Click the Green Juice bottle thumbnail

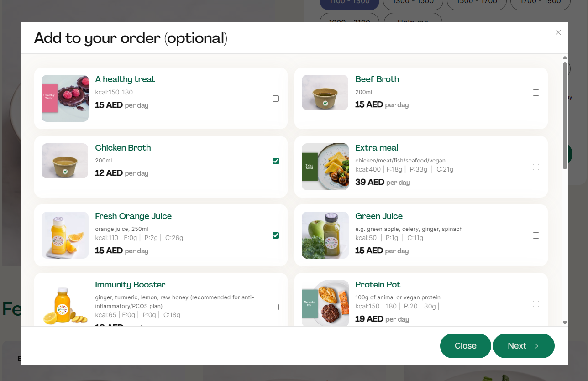click(325, 235)
